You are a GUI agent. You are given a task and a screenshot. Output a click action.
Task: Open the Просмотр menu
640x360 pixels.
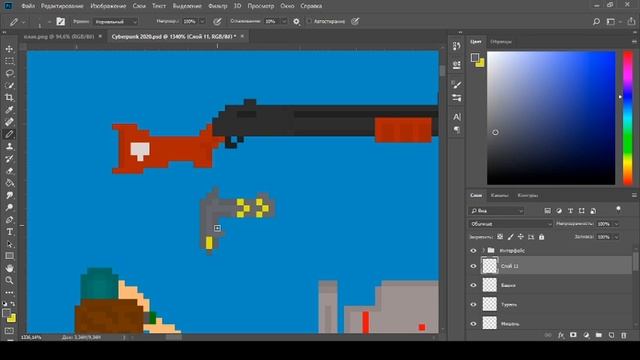261,6
